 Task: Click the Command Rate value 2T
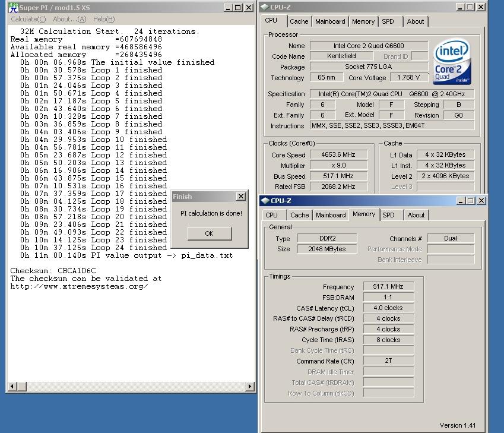pyautogui.click(x=388, y=361)
